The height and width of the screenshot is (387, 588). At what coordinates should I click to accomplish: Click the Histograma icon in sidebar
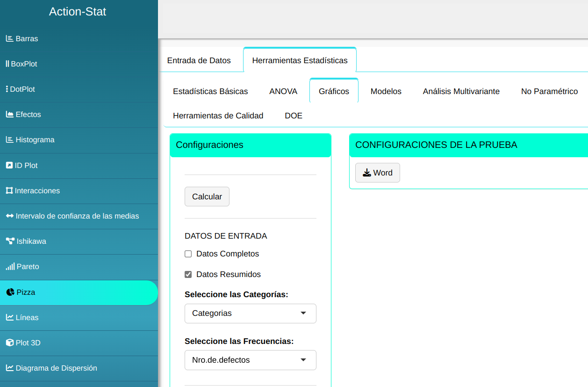pos(9,140)
